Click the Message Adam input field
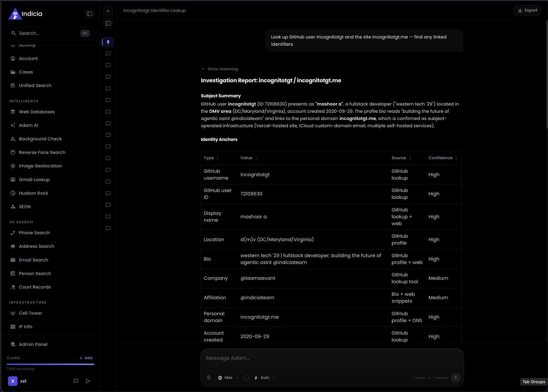 tap(332, 358)
